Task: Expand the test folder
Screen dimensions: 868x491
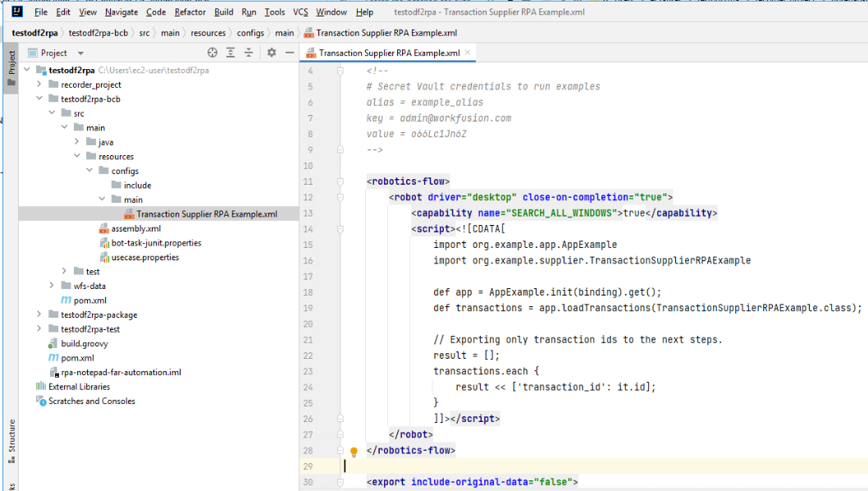Action: pyautogui.click(x=64, y=271)
